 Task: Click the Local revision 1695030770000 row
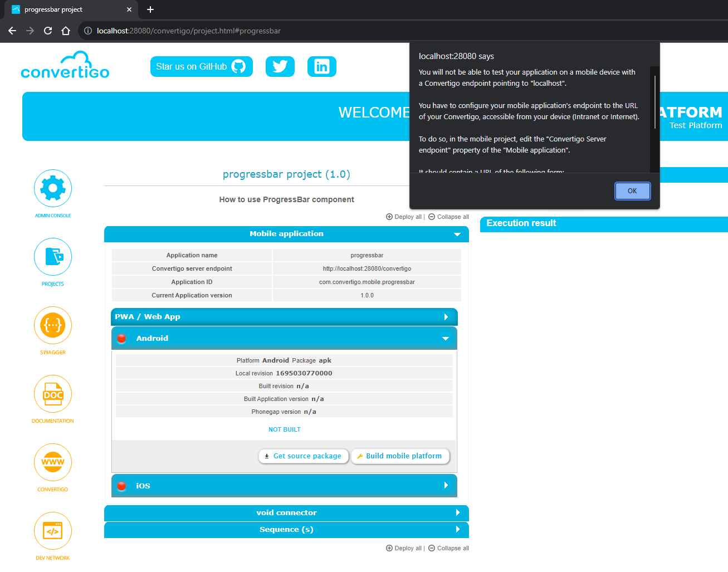[x=284, y=373]
